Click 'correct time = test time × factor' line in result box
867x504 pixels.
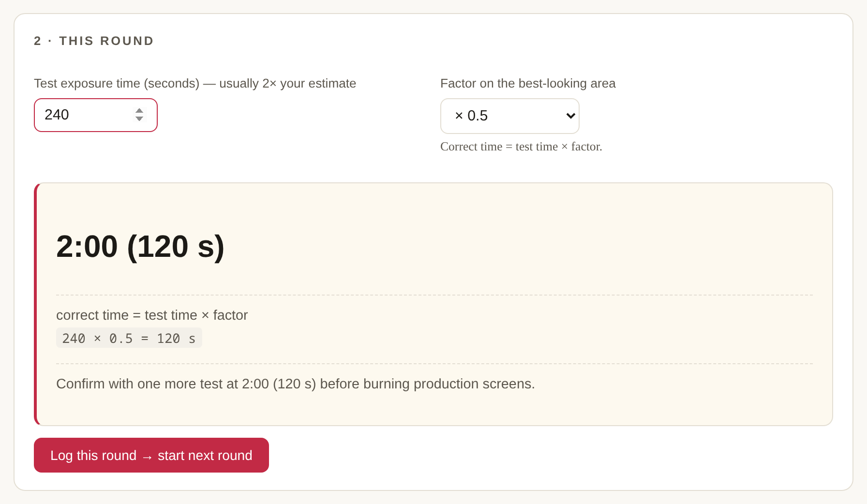click(x=152, y=315)
